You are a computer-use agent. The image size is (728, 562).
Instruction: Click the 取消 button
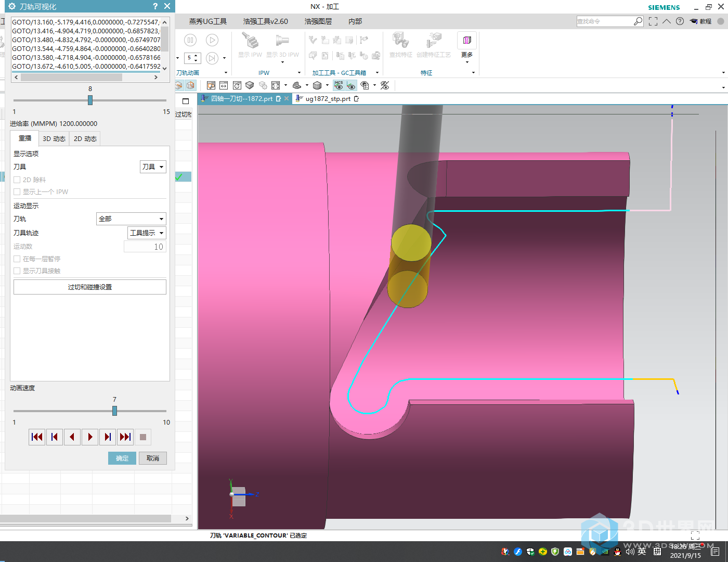pyautogui.click(x=153, y=458)
